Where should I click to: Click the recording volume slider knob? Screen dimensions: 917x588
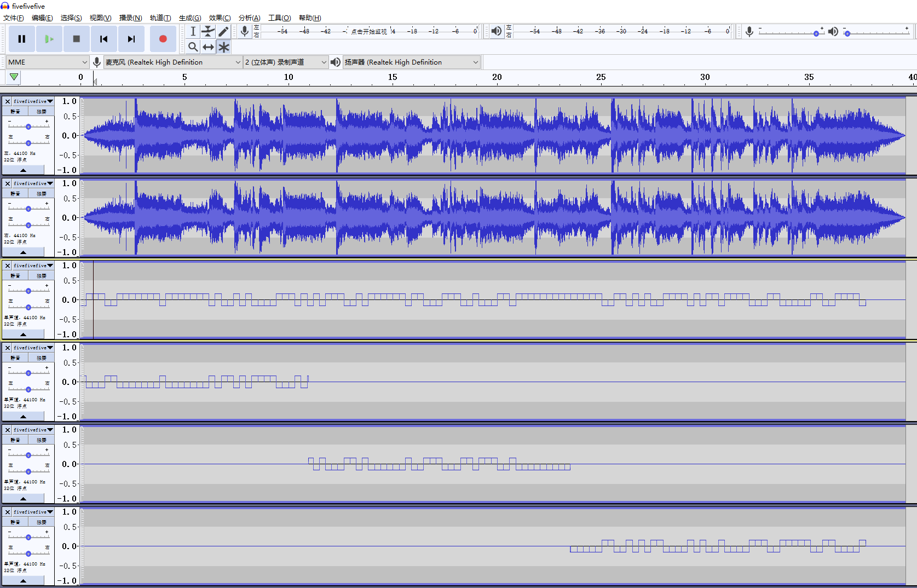point(816,33)
